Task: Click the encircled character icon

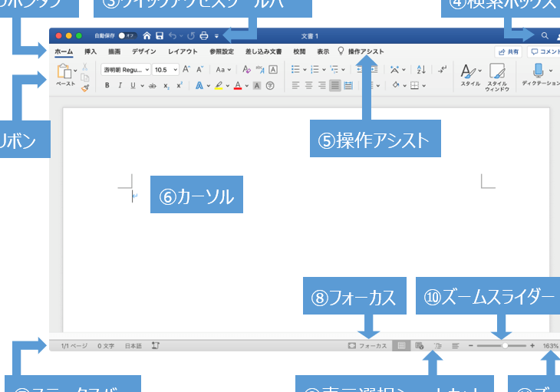Action: click(270, 86)
